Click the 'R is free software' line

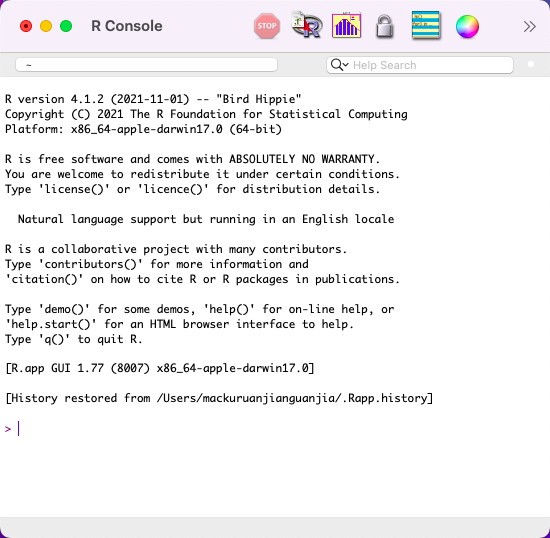click(193, 159)
